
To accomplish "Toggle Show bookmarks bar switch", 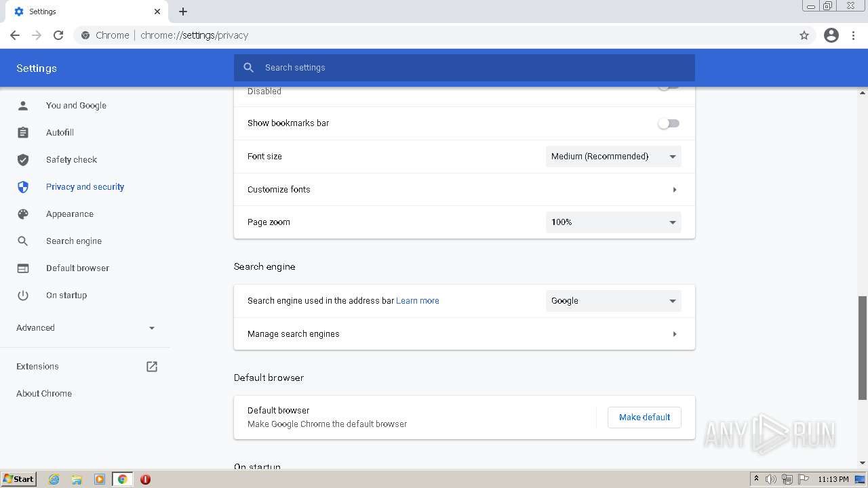I will pos(669,123).
